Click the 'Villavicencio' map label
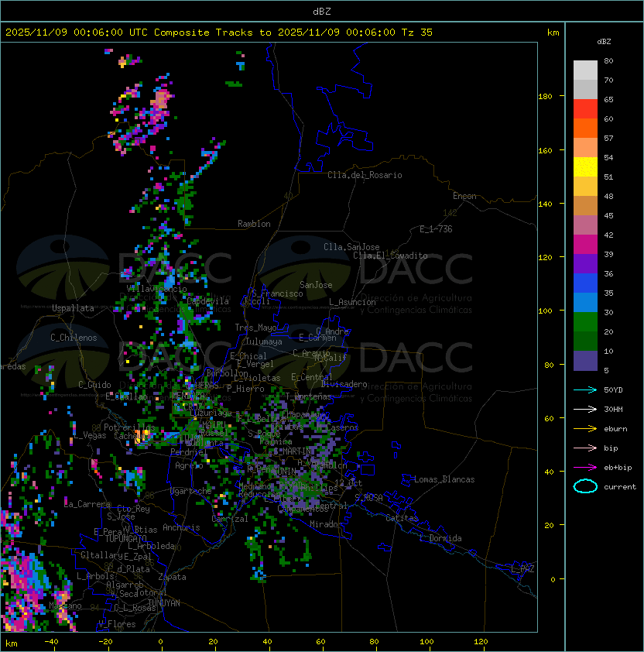Image resolution: width=644 pixels, height=652 pixels. coord(156,289)
